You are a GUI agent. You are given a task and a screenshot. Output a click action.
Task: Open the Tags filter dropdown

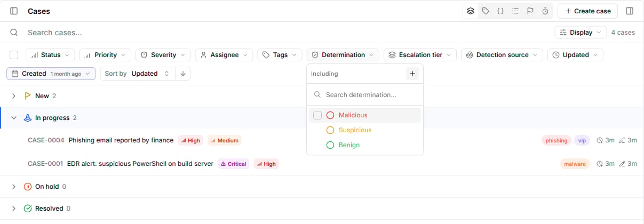(x=280, y=55)
